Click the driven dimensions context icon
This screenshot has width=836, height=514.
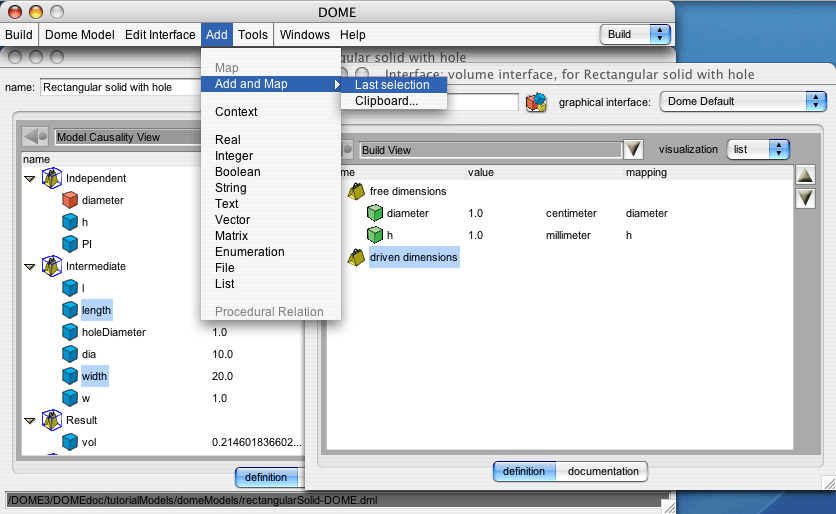356,257
